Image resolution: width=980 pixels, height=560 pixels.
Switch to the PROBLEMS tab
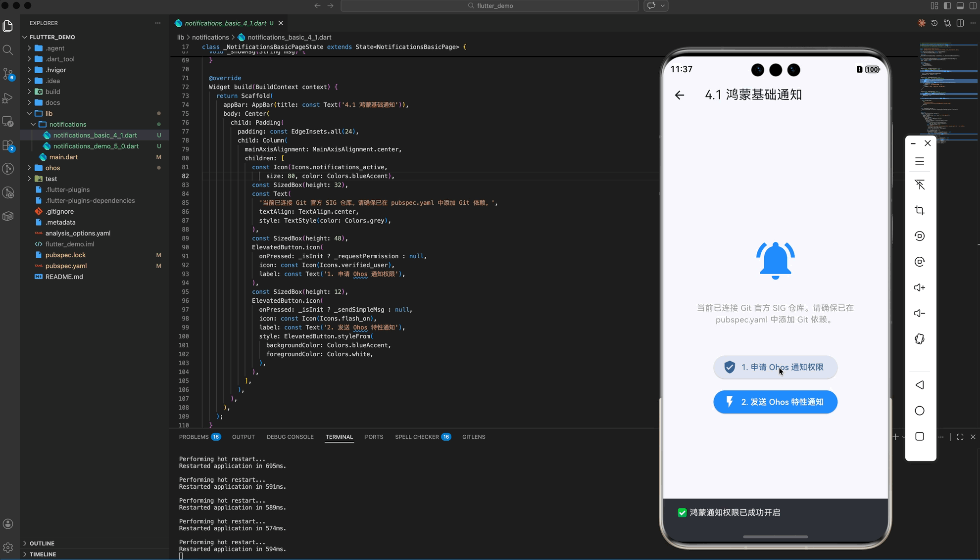point(199,437)
